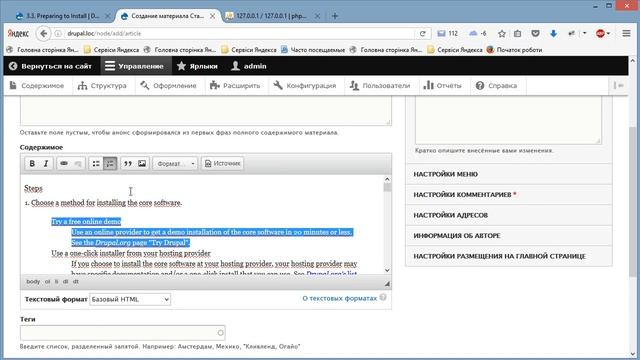Click the dl element in the editor path bar

point(65,282)
